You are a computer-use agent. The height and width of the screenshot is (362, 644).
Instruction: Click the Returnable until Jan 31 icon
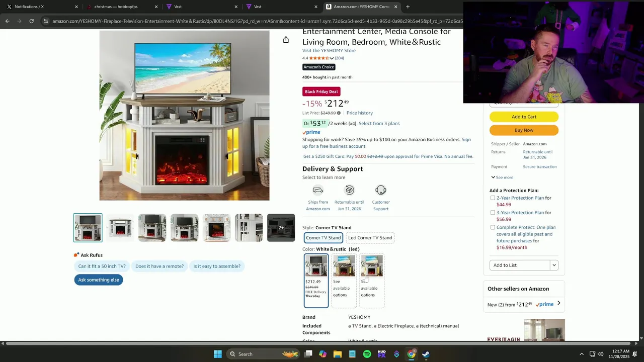pos(350,190)
